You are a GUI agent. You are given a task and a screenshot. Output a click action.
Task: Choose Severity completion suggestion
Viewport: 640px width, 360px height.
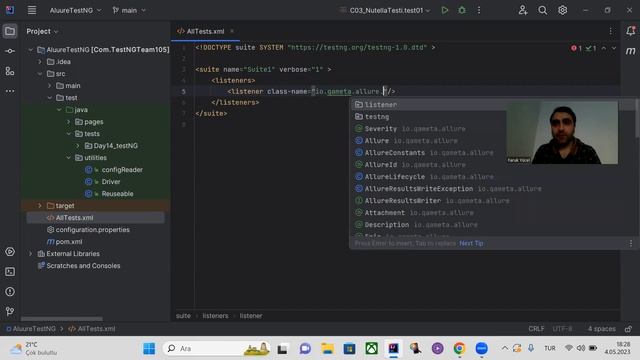(x=428, y=129)
